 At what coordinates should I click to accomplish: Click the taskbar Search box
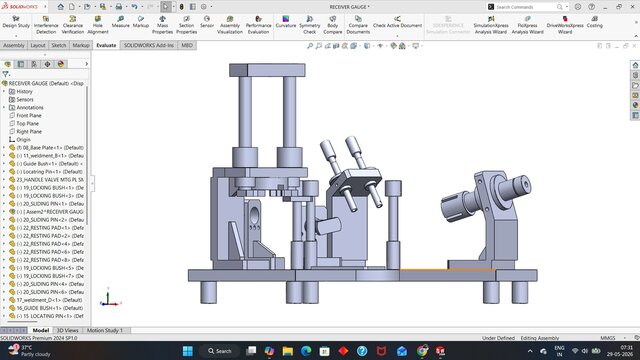click(x=220, y=351)
